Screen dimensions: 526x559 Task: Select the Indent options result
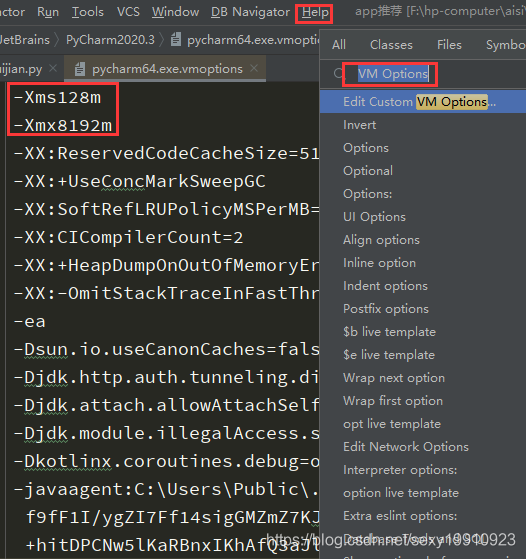[423, 286]
